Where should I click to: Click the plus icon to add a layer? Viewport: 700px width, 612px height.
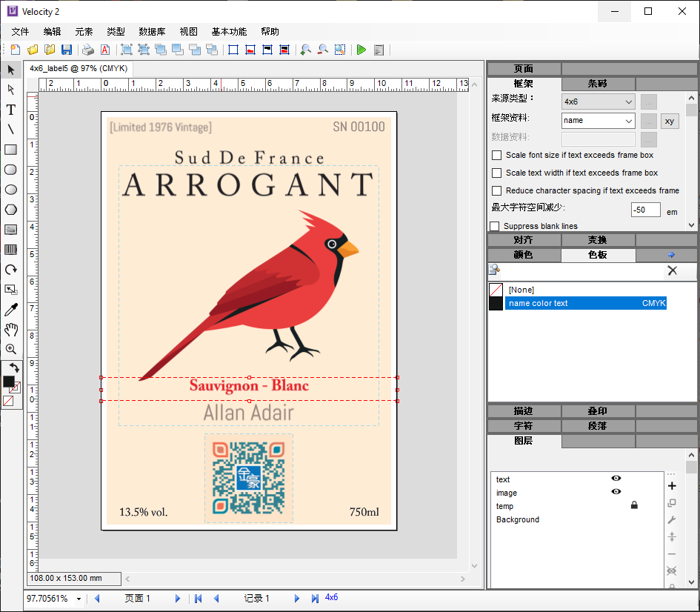tap(672, 486)
